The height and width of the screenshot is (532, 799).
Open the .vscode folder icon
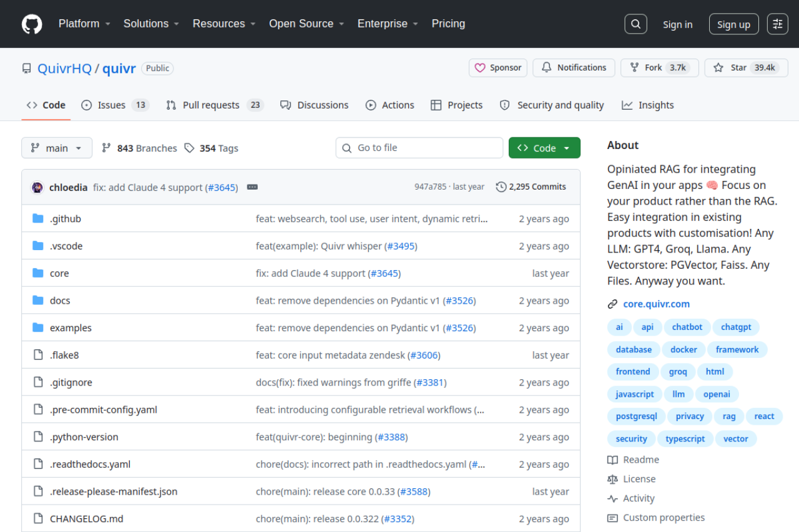pos(38,246)
